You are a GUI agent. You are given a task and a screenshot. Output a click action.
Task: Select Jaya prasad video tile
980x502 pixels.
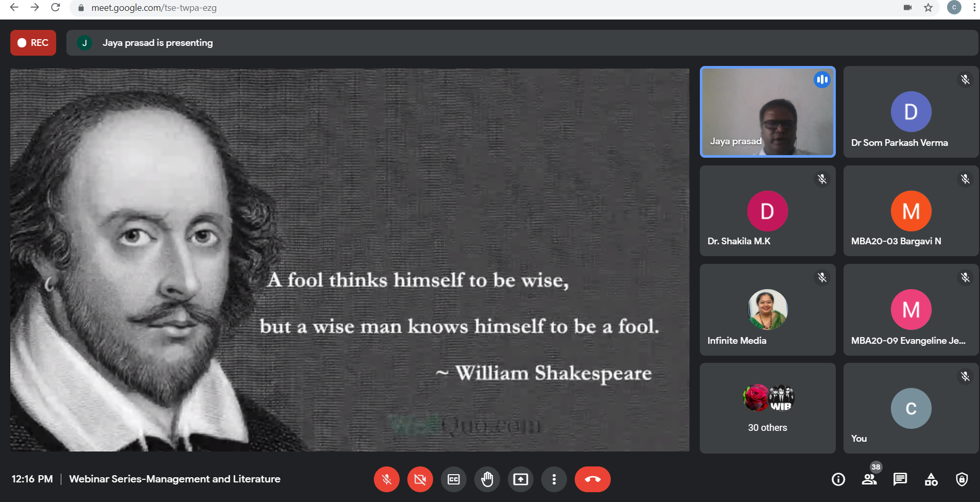767,112
